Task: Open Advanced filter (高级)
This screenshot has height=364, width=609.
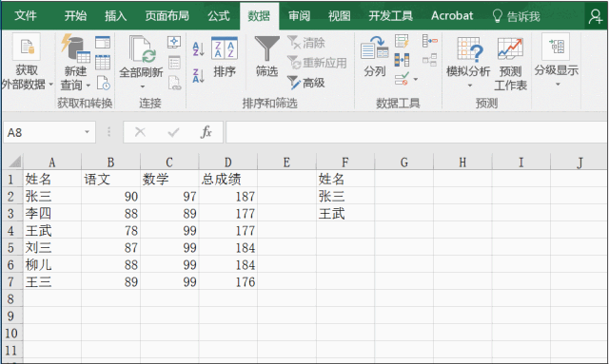Action: point(306,83)
